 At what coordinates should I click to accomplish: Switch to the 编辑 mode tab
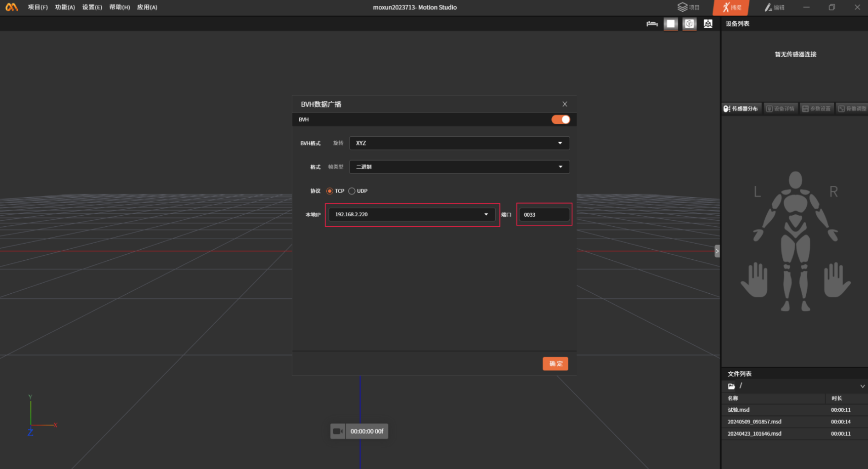[774, 8]
